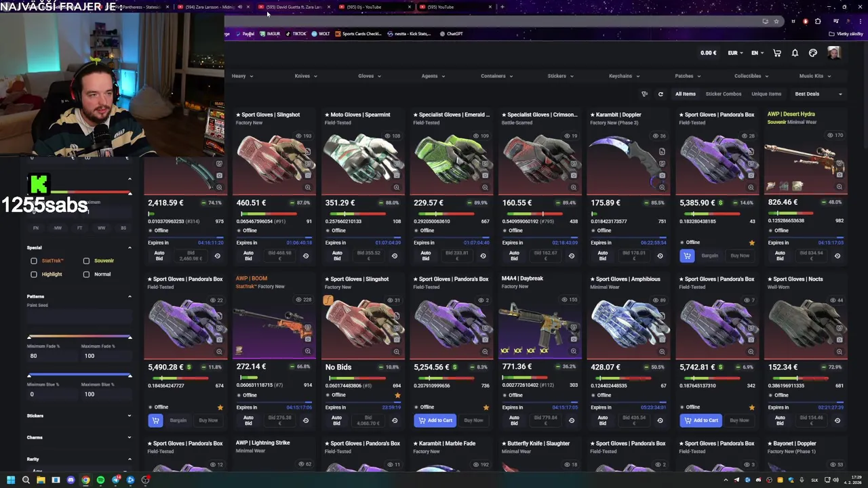Click the refresh listings icon
Screen dimensions: 868x488
coord(660,94)
